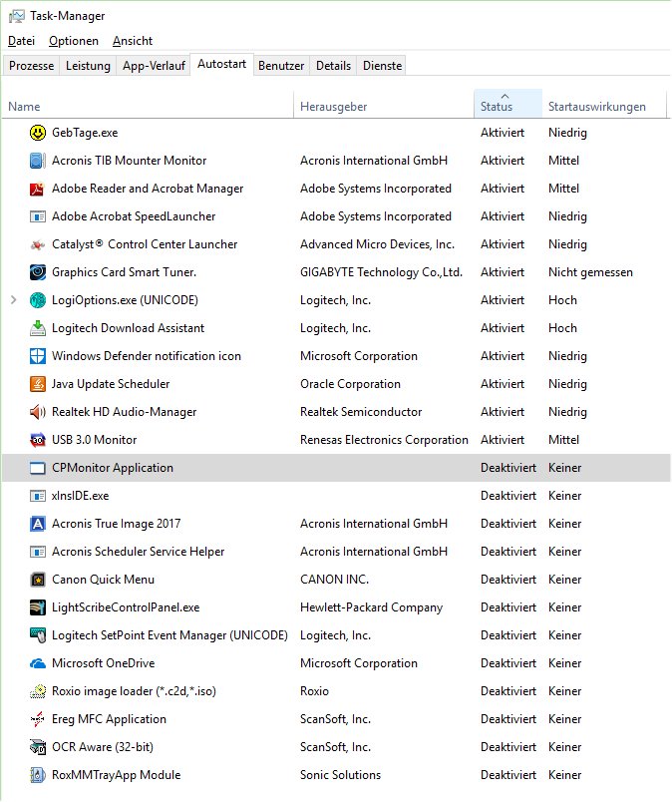Click 'Hoch' impact of Logitech Download Assistant

tap(562, 328)
